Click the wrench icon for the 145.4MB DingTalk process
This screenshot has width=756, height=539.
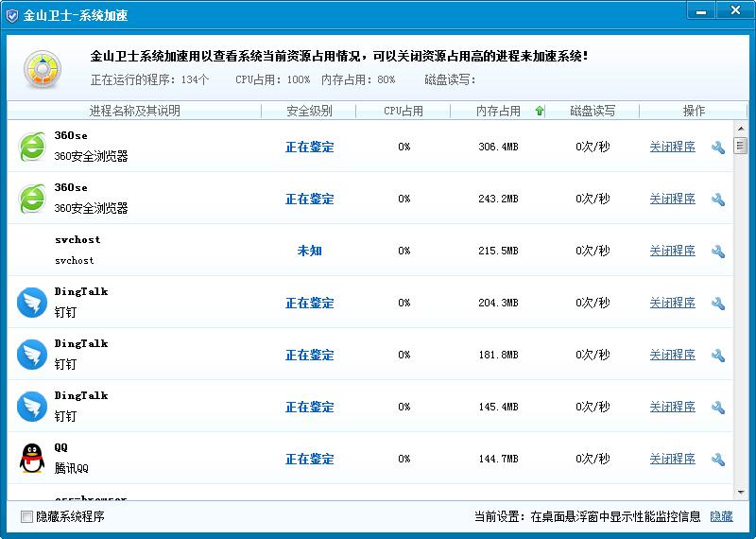click(717, 408)
